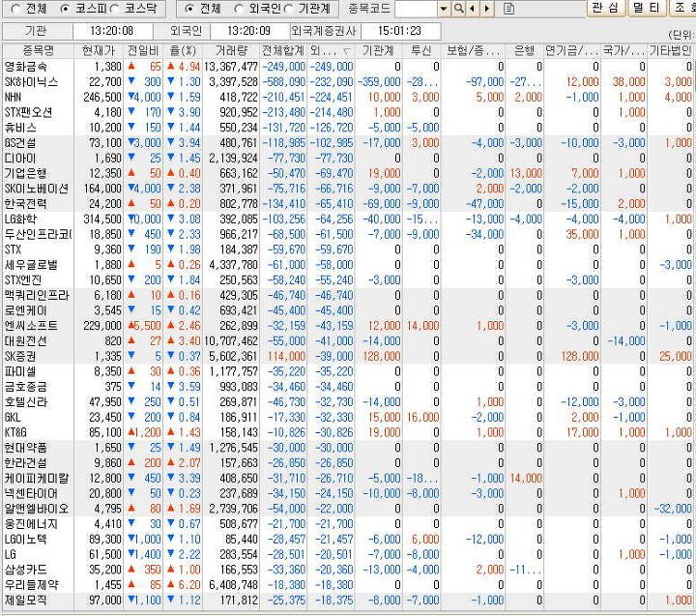
Task: Sort by 기타법인 column header
Action: (670, 50)
